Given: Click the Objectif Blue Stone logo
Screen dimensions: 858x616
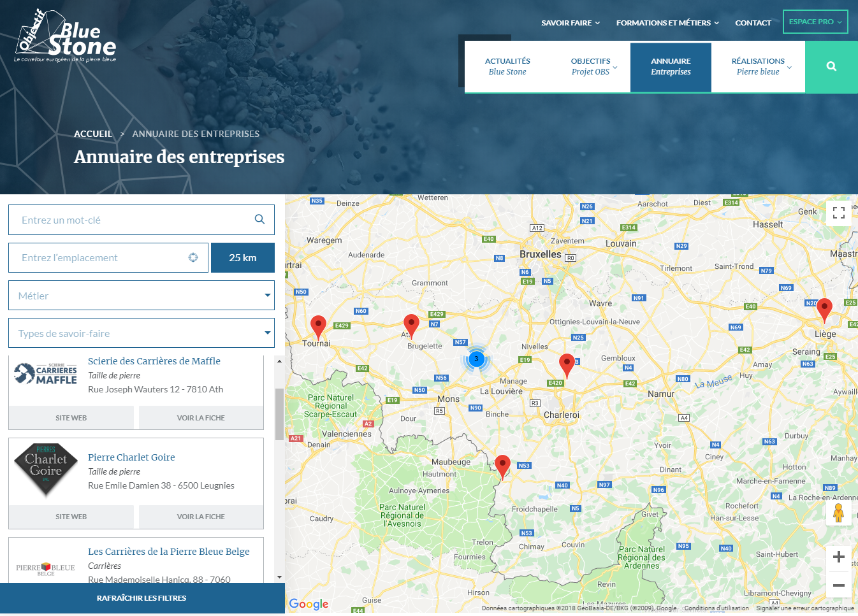Looking at the screenshot, I should click(x=65, y=37).
